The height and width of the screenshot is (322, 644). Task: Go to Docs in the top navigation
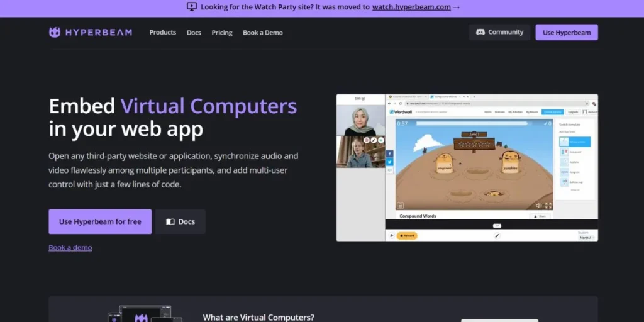pos(194,33)
